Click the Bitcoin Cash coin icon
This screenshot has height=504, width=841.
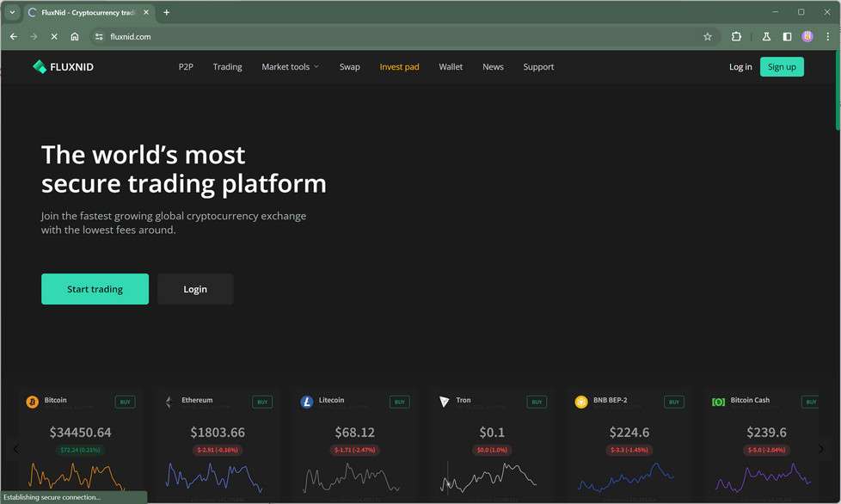point(718,402)
